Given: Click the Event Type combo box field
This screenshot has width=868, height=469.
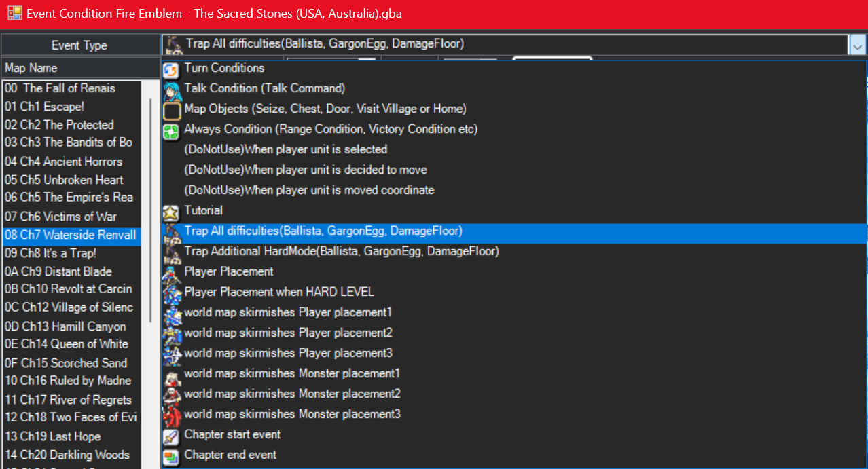Looking at the screenshot, I should (x=506, y=45).
